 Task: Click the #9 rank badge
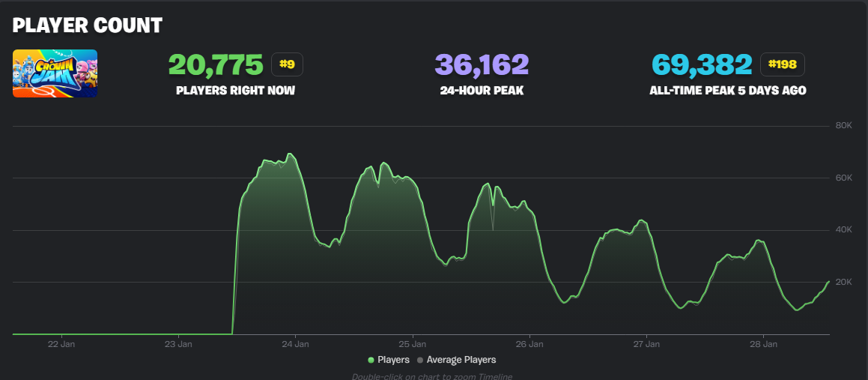[287, 64]
